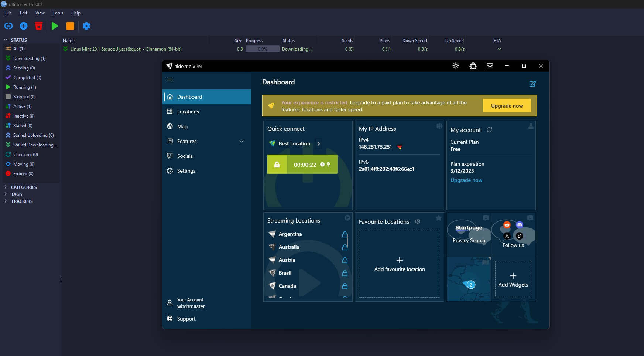Click the padlock icon next to Argentina
The image size is (644, 356).
[x=345, y=234]
